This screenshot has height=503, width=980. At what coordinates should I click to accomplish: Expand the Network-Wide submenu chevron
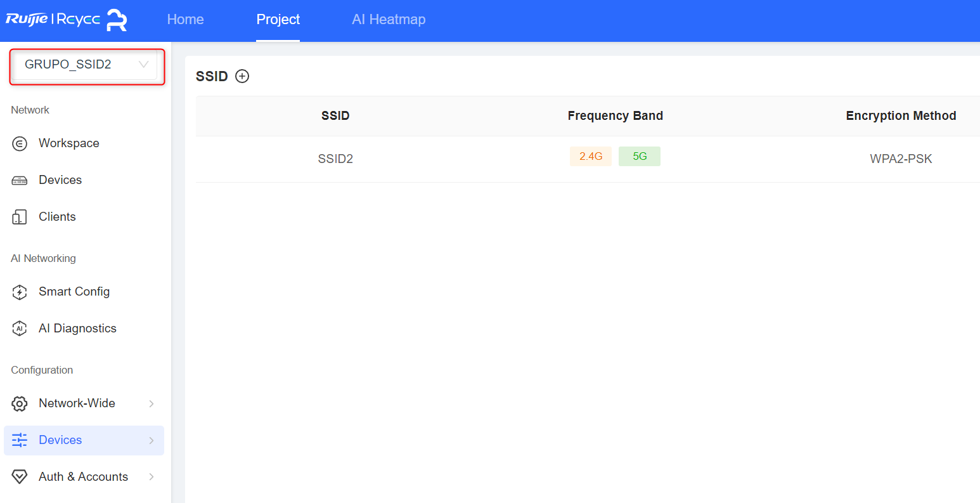(152, 403)
